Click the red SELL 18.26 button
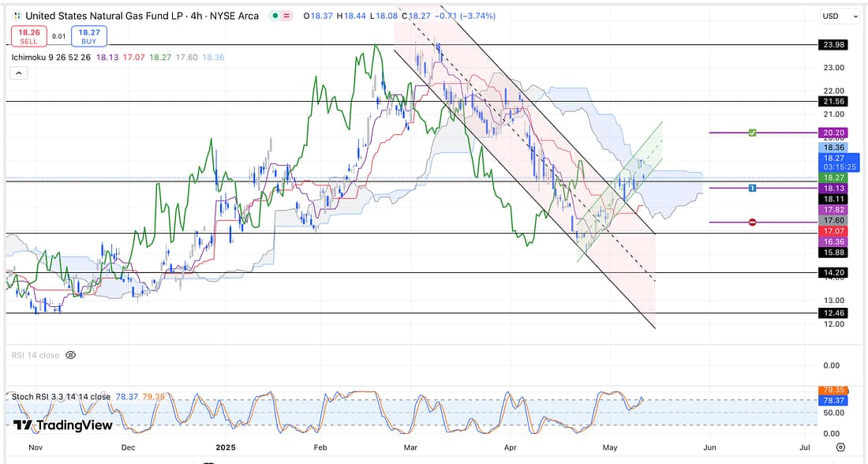The width and height of the screenshot is (868, 464). pos(28,36)
